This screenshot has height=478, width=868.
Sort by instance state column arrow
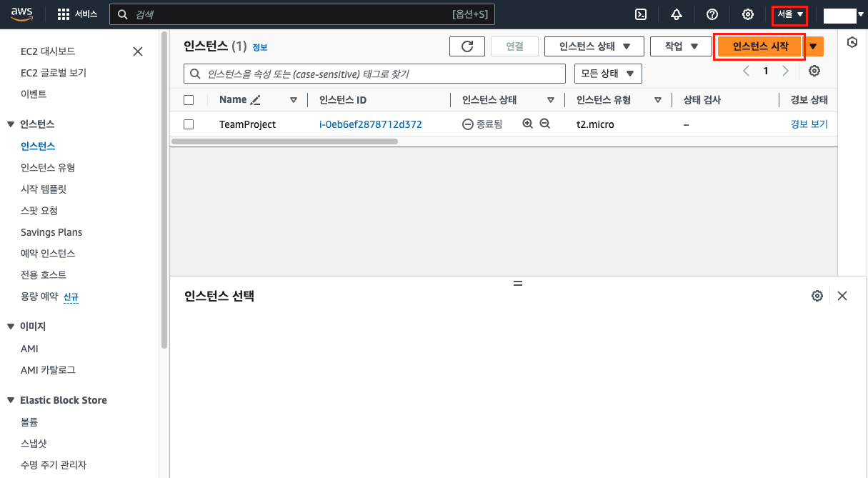tap(551, 100)
